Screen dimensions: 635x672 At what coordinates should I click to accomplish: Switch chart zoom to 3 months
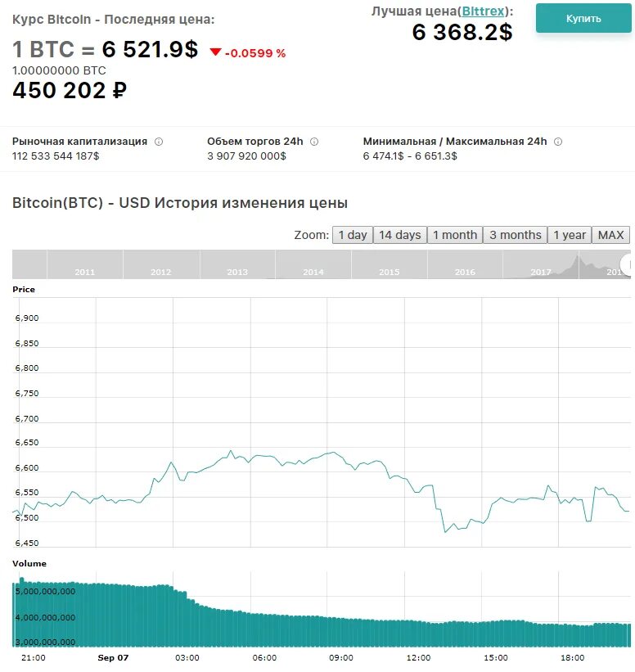point(516,235)
